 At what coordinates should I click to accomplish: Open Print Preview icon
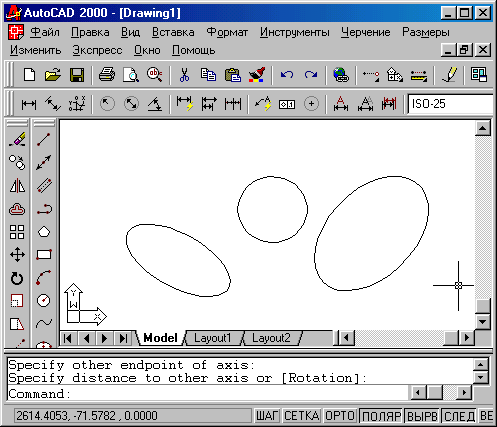[x=131, y=75]
